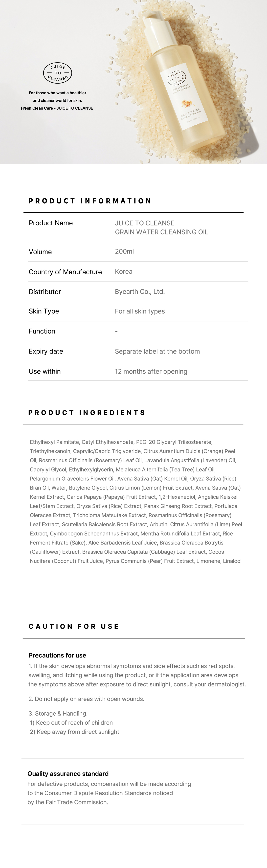Click the 200ml volume value
The width and height of the screenshot is (267, 868).
tap(124, 251)
